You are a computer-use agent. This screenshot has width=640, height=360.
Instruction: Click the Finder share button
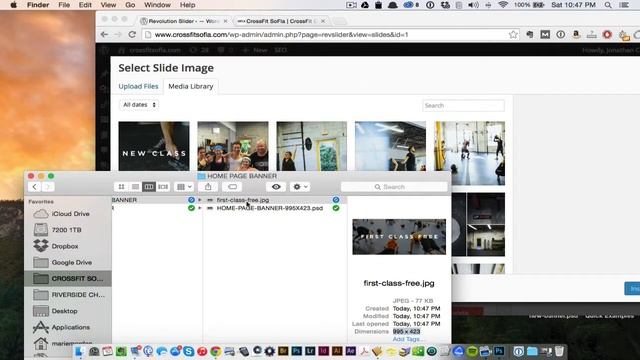pyautogui.click(x=208, y=187)
